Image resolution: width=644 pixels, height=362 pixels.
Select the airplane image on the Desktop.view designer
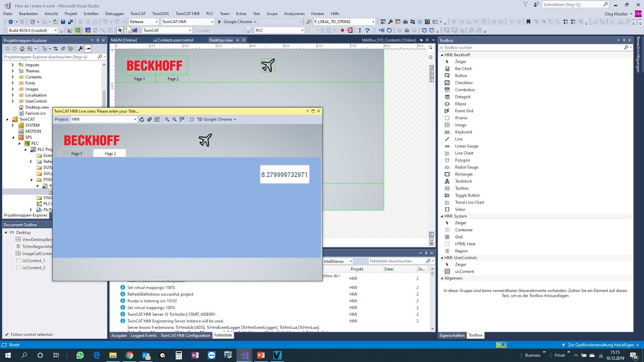[268, 65]
